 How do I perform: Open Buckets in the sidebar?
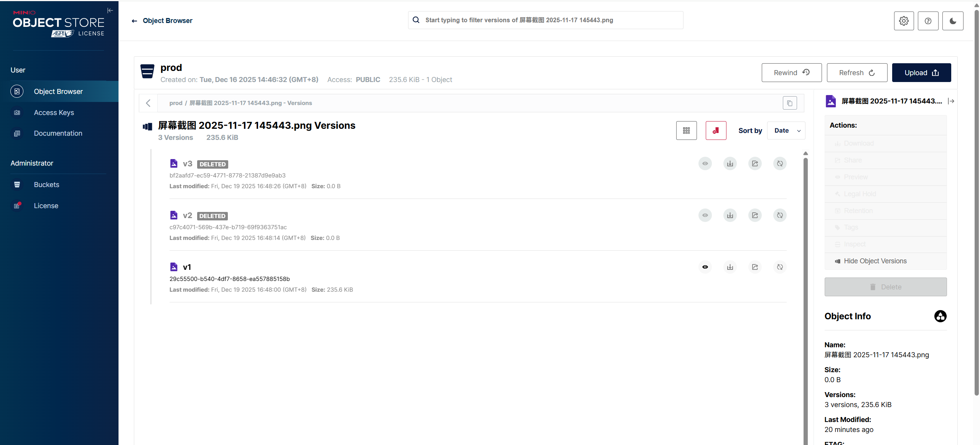click(x=46, y=185)
